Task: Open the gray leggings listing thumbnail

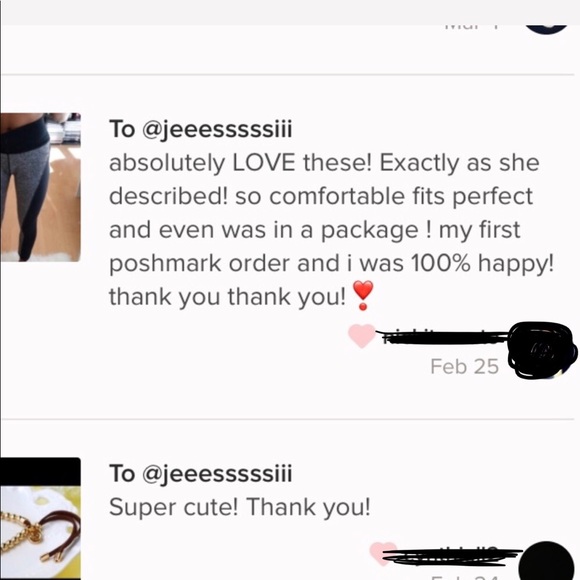Action: [40, 187]
